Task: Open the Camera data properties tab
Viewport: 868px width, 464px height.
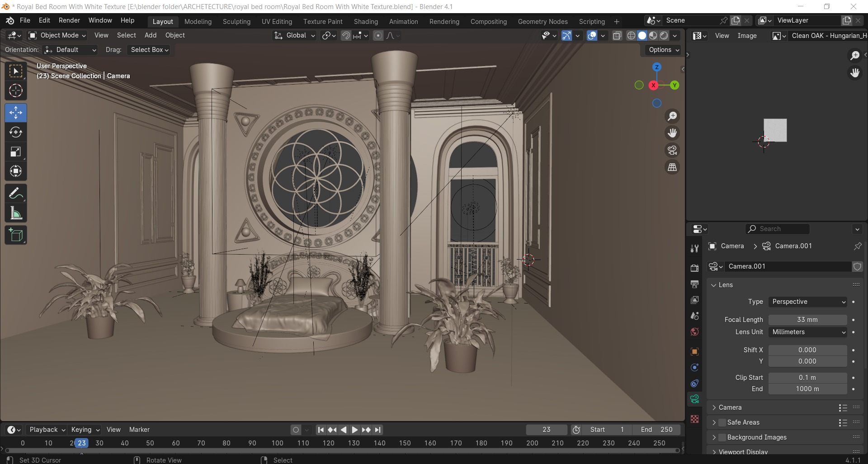Action: (695, 399)
